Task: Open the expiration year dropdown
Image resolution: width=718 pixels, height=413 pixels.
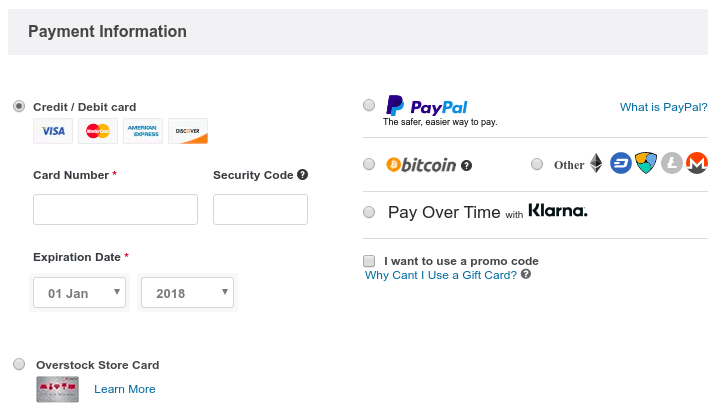Action: (x=188, y=293)
